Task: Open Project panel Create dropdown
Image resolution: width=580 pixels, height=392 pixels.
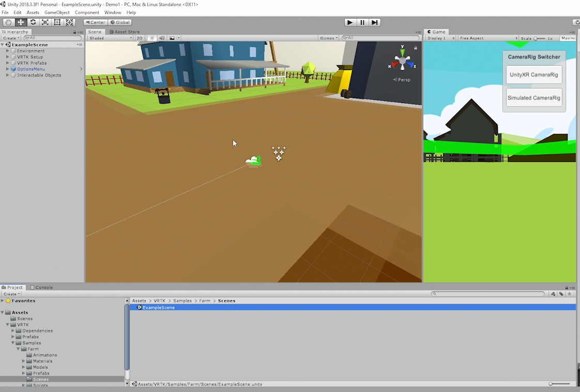Action: click(x=11, y=294)
